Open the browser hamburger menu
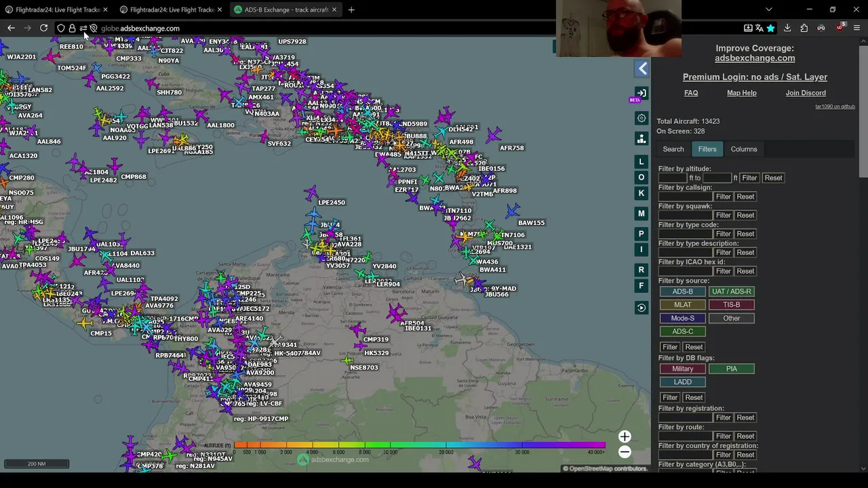 click(x=856, y=28)
